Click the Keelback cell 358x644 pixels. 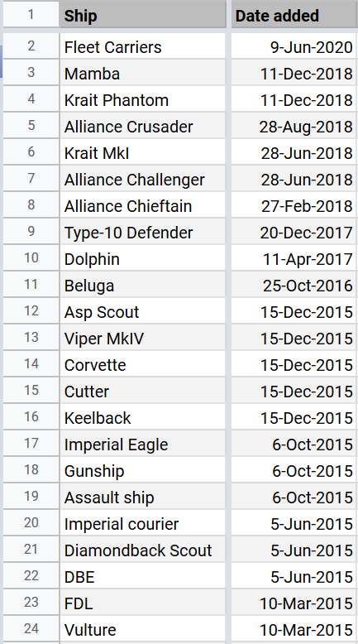pos(143,417)
